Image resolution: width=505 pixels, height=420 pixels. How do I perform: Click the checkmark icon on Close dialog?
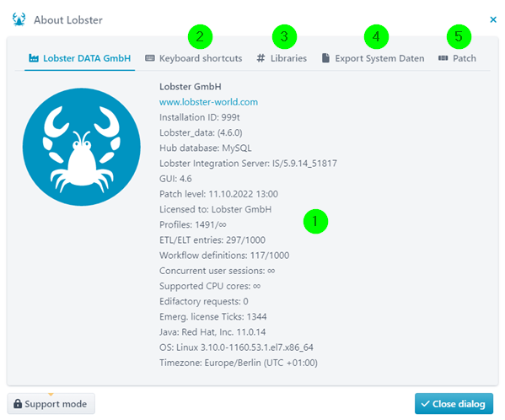point(425,404)
